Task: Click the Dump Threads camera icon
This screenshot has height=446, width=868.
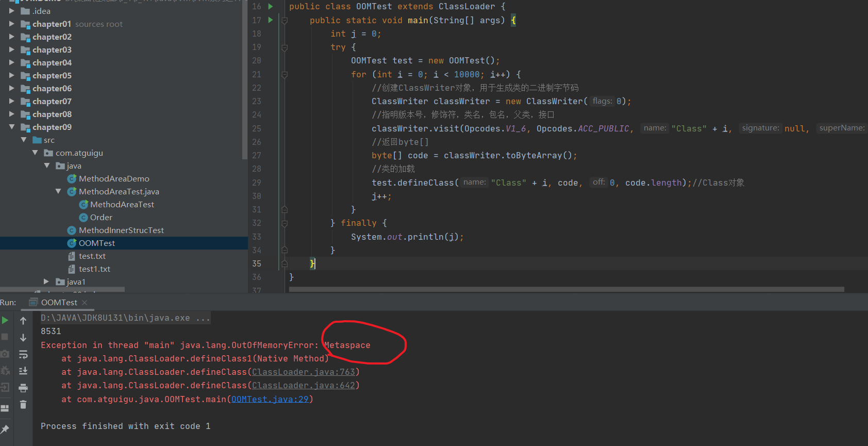Action: 5,354
